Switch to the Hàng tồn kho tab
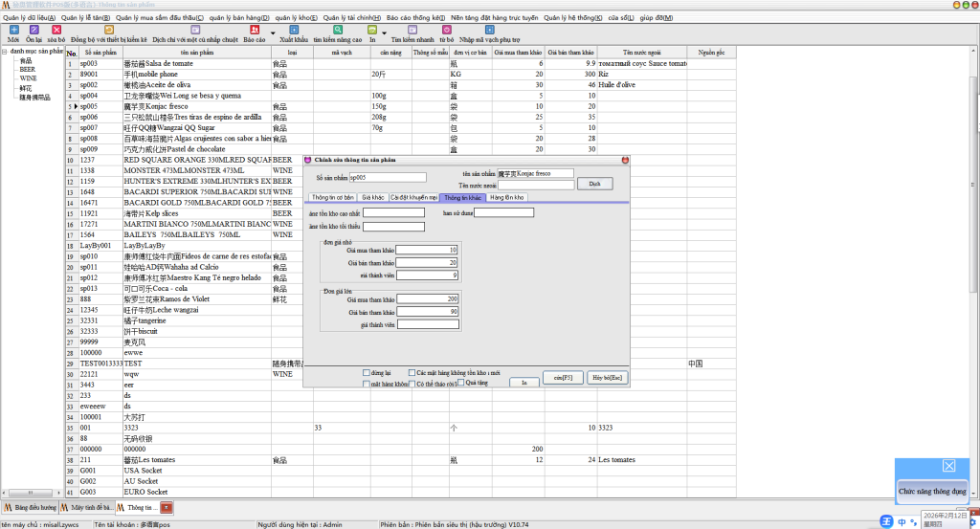This screenshot has height=529, width=980. 507,197
